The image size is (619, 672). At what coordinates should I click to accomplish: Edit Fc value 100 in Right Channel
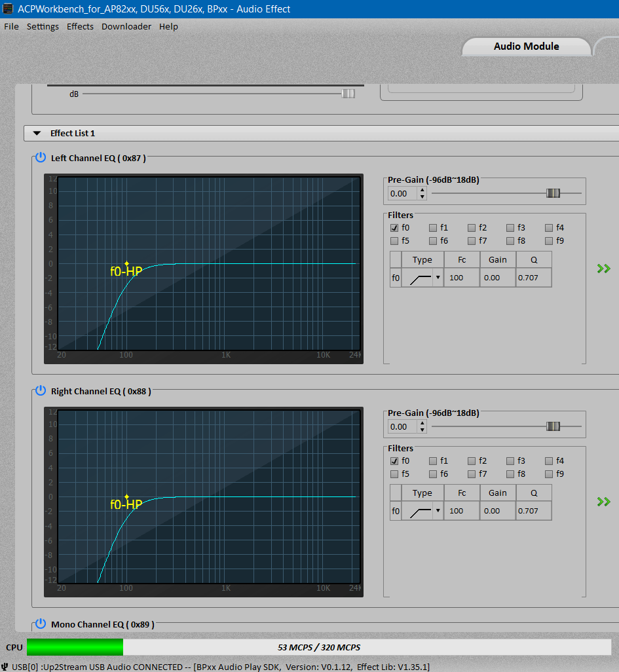(x=462, y=511)
